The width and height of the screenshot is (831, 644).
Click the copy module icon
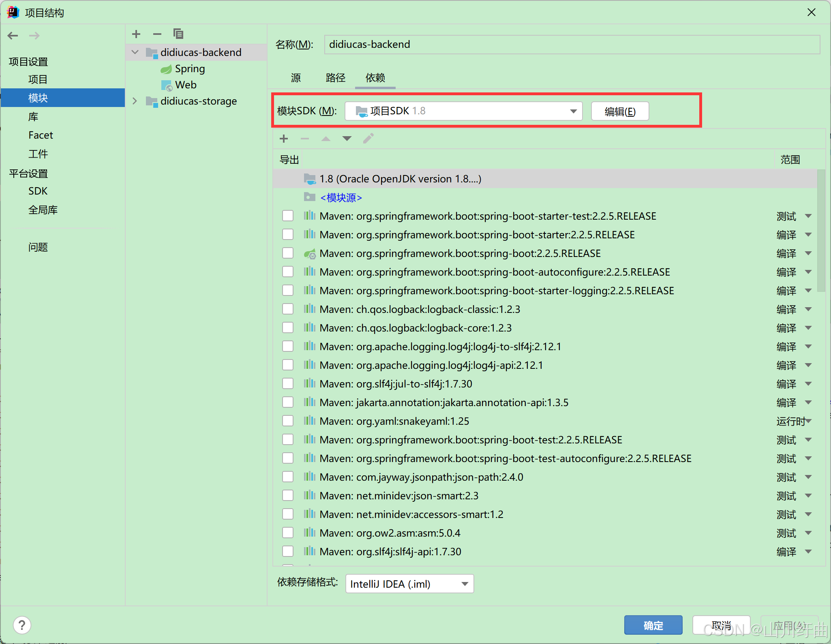[178, 34]
